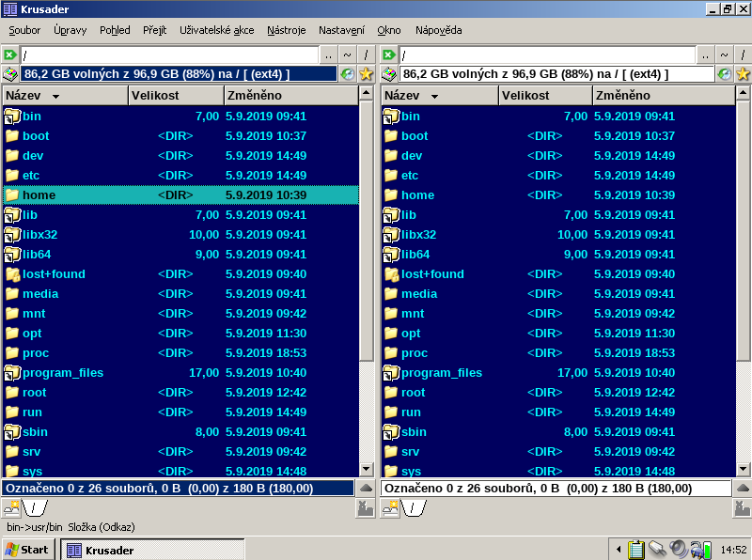Click left panel new tab icon
Viewport: 752px width, 560px height.
pyautogui.click(x=11, y=508)
